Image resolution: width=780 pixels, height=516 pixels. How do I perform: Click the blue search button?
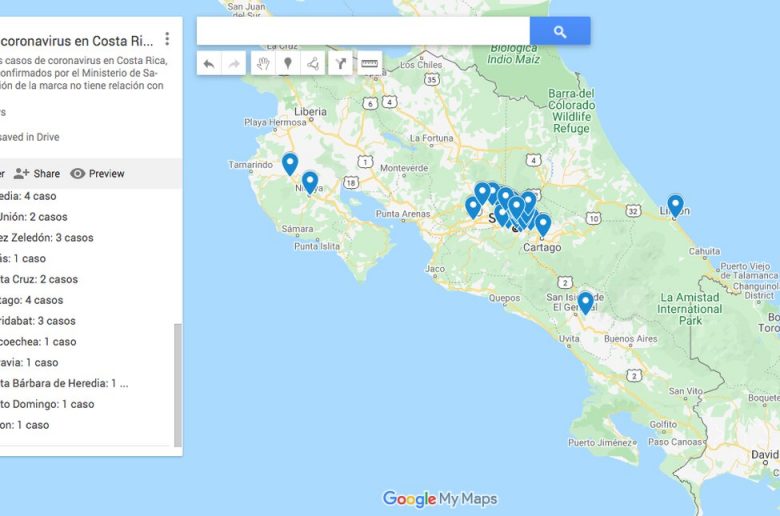(x=560, y=32)
